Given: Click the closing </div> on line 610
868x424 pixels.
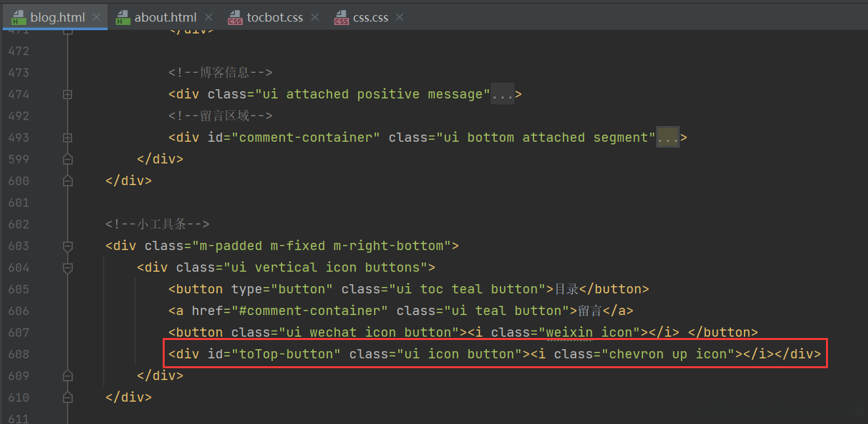Looking at the screenshot, I should tap(129, 398).
